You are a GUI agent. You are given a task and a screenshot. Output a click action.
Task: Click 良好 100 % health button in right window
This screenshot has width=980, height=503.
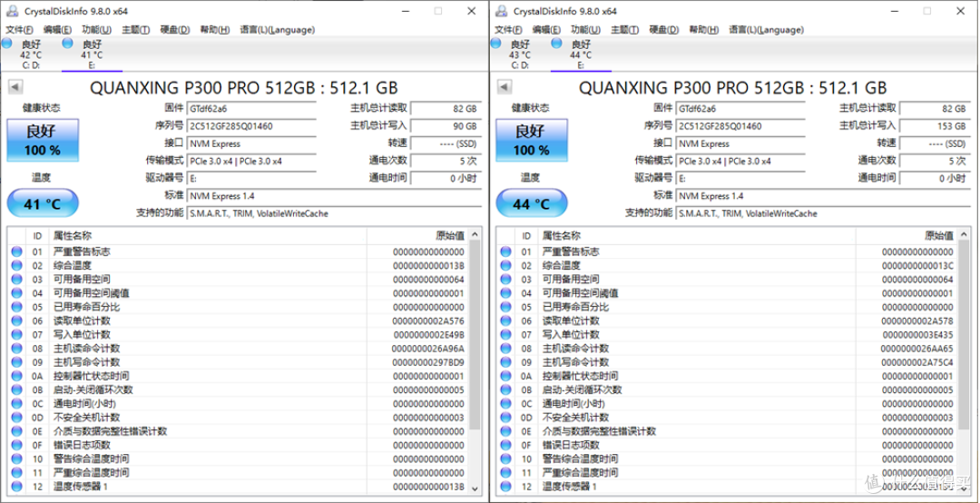coord(532,140)
